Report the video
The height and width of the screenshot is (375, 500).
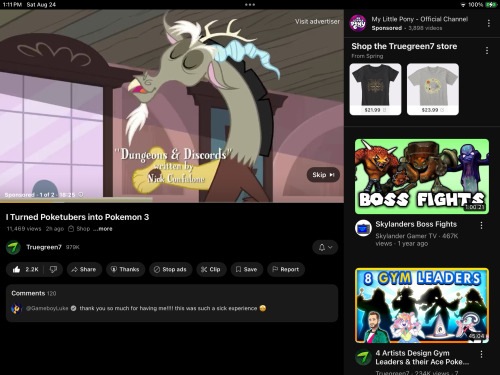[286, 269]
